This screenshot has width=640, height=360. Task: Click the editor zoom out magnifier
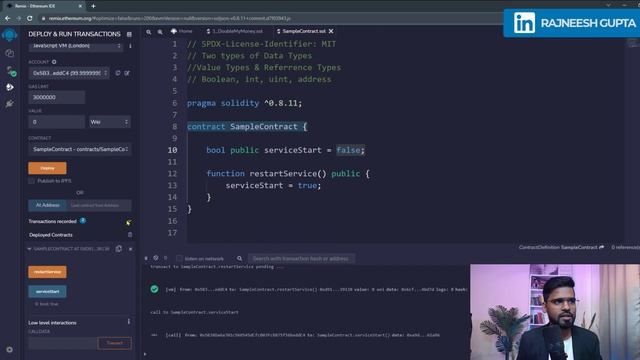point(149,31)
